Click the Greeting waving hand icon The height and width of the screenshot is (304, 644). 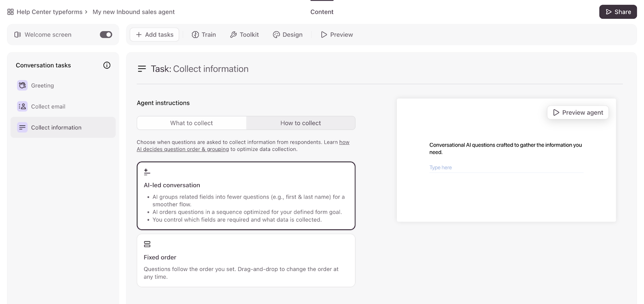(22, 85)
